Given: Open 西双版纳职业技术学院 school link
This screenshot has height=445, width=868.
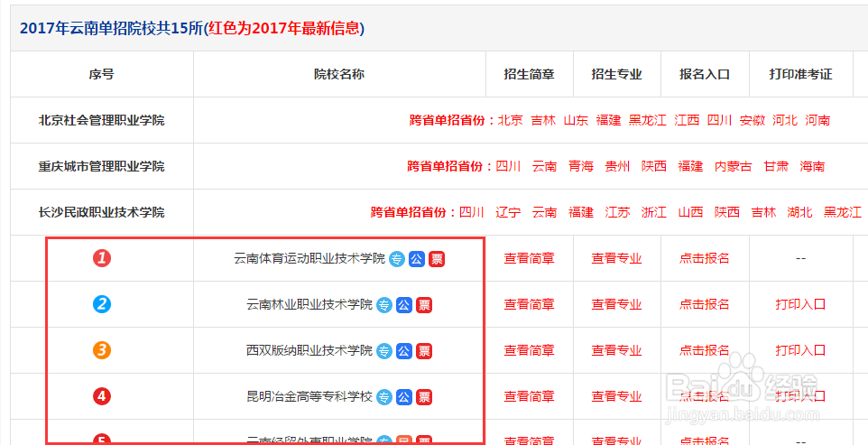Looking at the screenshot, I should tap(309, 350).
